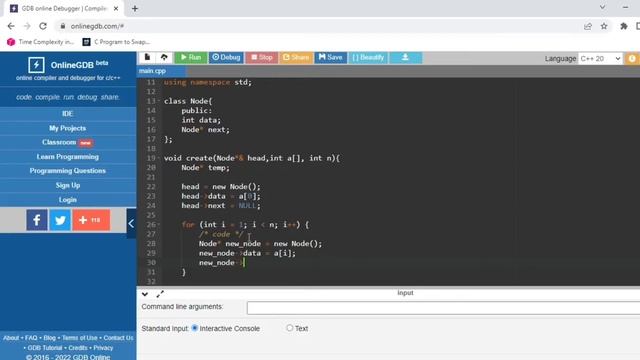Screen dimensions: 640x360
Task: Share on Facebook icon
Action: click(x=37, y=220)
